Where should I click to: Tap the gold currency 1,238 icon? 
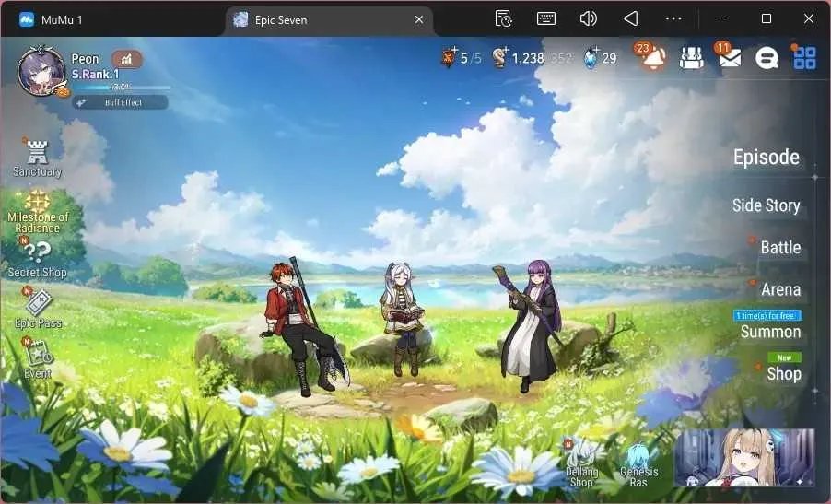(x=499, y=57)
